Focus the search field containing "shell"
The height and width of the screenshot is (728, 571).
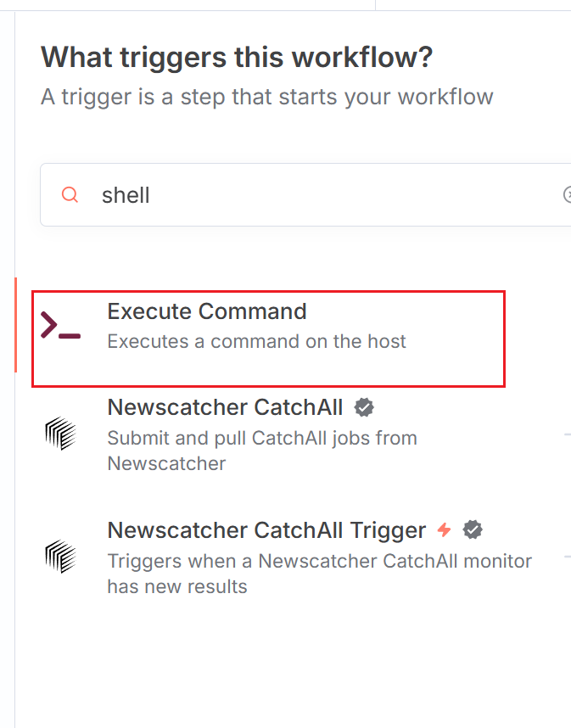tap(322, 195)
